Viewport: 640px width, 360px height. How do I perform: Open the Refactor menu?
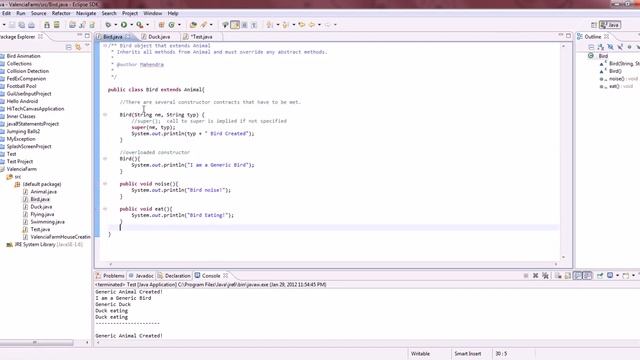click(x=61, y=13)
